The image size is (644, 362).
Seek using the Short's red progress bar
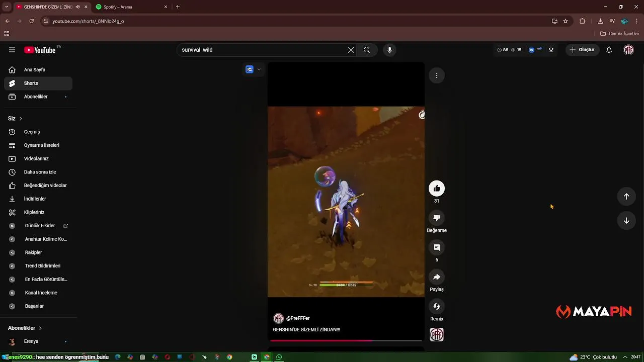[346, 340]
